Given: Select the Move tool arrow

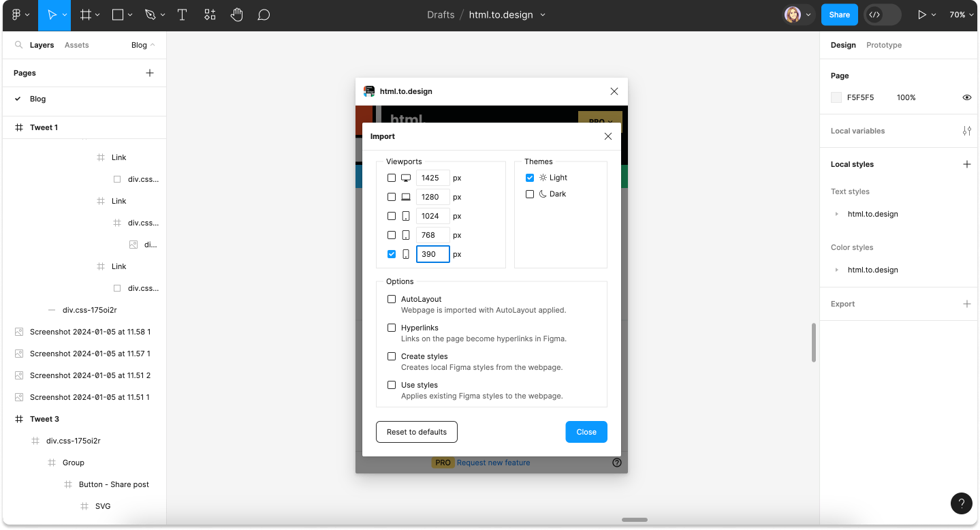Looking at the screenshot, I should 52,15.
